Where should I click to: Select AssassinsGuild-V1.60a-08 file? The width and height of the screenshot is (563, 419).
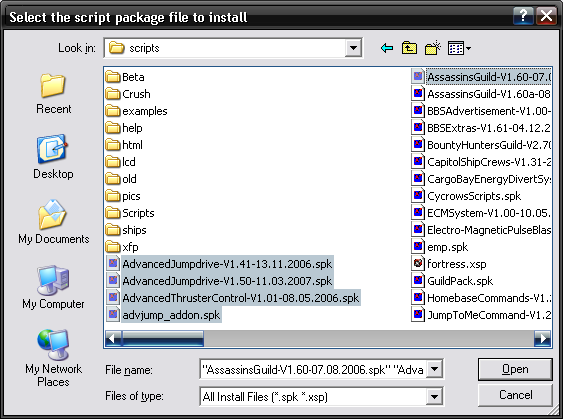coord(481,94)
